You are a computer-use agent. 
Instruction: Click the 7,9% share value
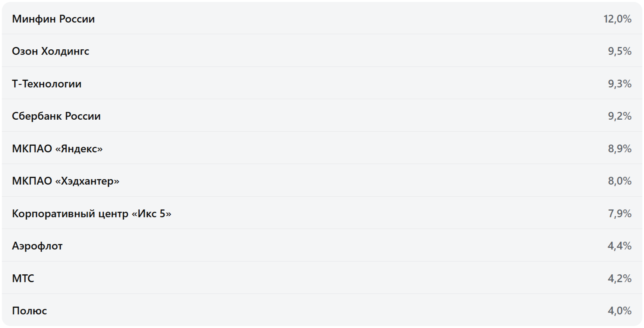620,213
